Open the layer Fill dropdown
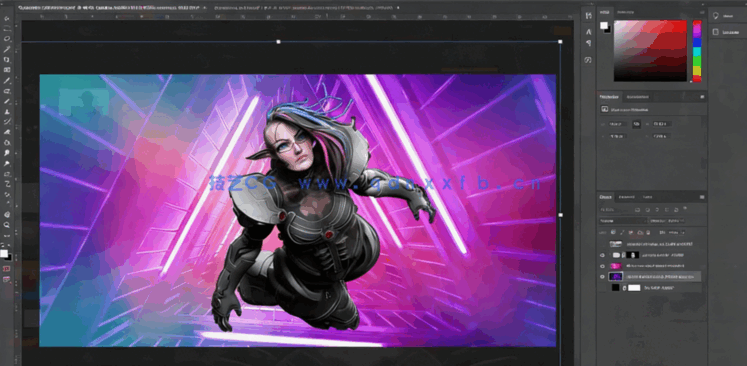747x366 pixels. coord(675,233)
